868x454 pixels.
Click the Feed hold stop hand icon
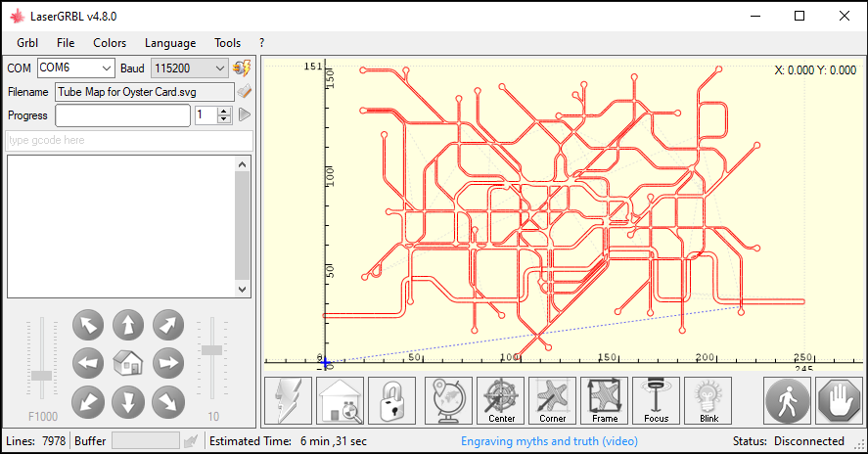click(840, 401)
